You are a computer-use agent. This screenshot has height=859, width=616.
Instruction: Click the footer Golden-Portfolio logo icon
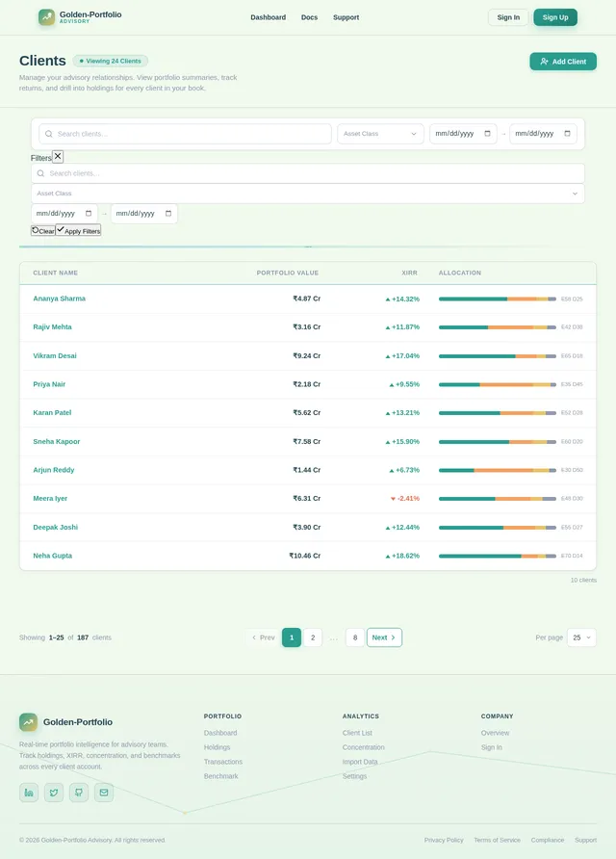[29, 722]
